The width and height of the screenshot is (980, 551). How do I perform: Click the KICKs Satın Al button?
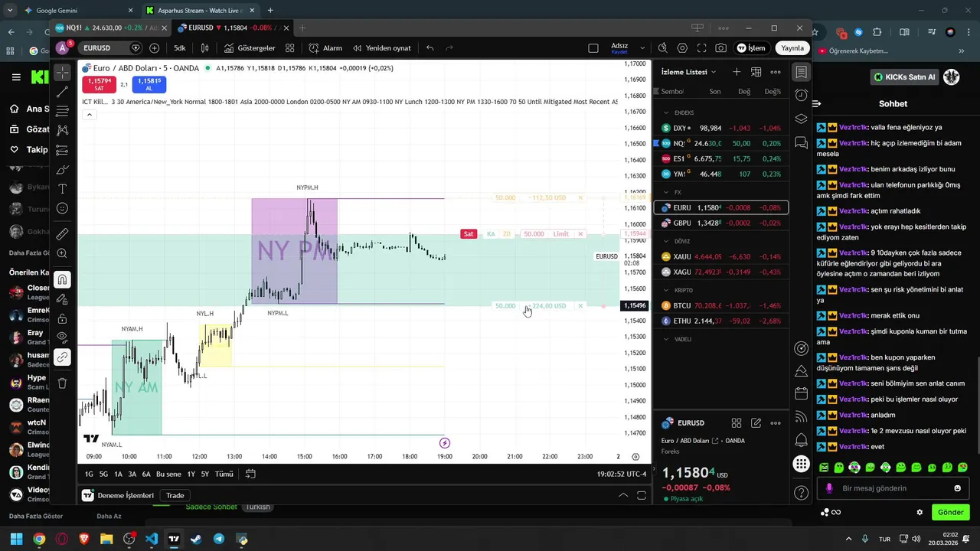(x=905, y=77)
